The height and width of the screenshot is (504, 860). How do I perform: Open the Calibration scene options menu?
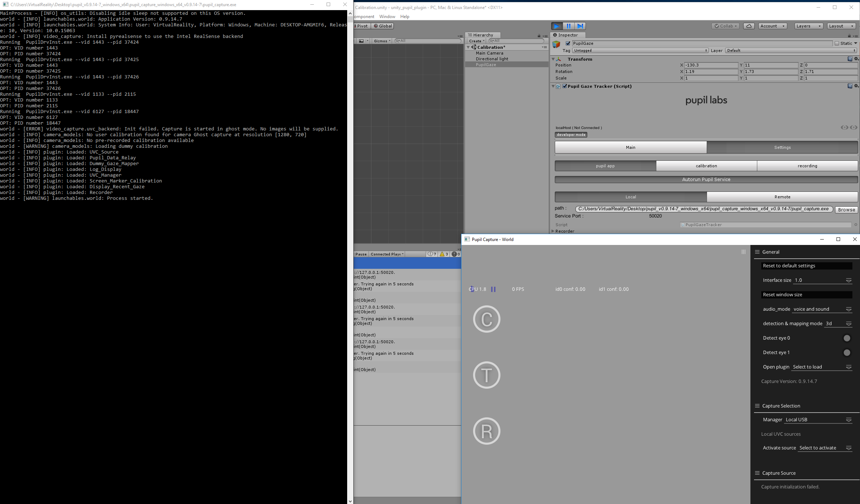[544, 47]
